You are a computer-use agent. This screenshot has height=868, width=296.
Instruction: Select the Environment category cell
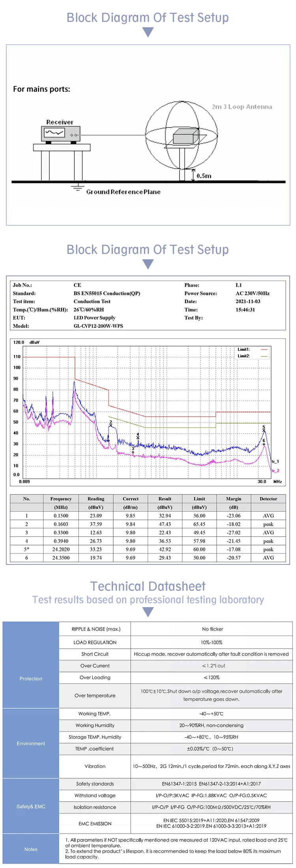(31, 743)
